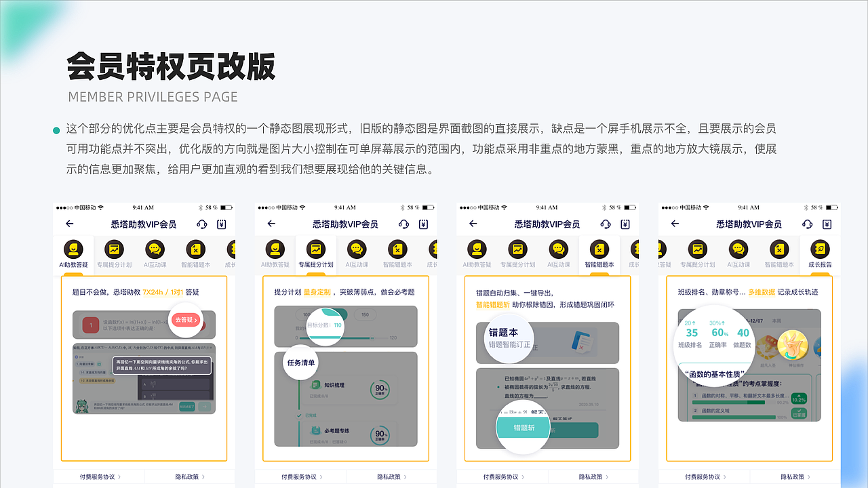This screenshot has height=488, width=868.
Task: Click the 90% ring on 知识梳理 card
Action: 380,389
